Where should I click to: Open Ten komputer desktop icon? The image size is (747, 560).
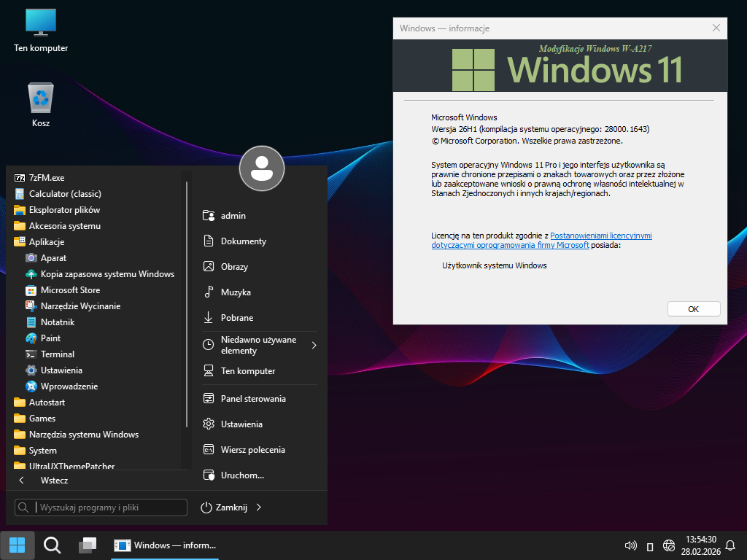(41, 23)
